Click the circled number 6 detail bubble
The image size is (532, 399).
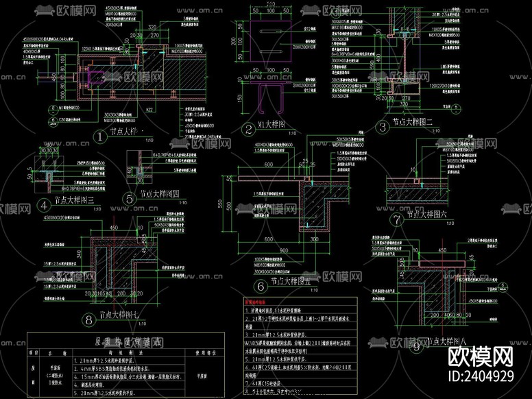click(x=261, y=287)
